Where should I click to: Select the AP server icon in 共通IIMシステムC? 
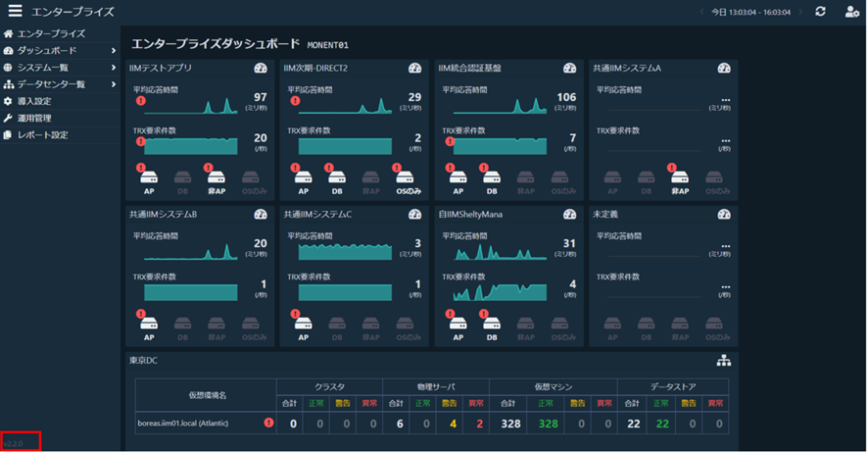click(304, 324)
